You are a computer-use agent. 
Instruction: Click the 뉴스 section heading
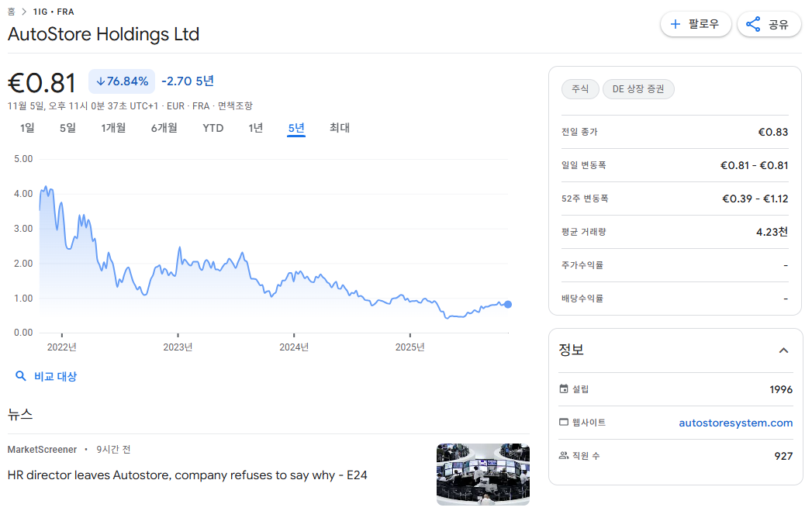pos(20,414)
